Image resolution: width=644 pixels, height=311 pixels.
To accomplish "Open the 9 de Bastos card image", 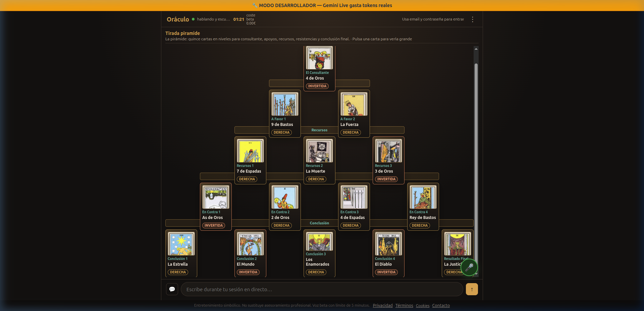I will click(x=285, y=104).
